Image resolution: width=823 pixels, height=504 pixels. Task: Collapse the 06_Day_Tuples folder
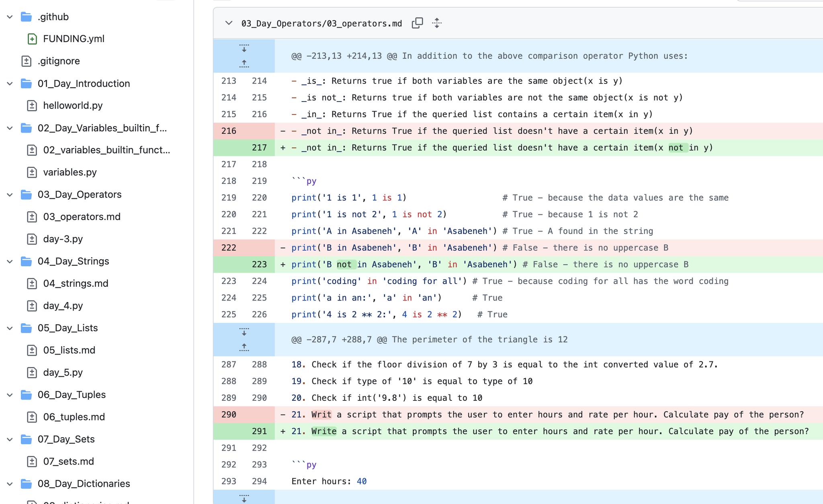[x=10, y=395]
